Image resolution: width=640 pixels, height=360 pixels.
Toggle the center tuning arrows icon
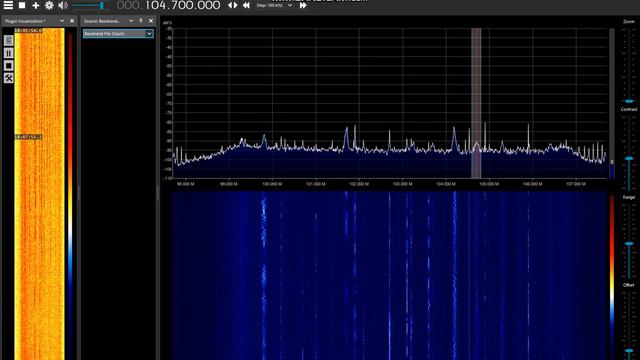[x=232, y=5]
